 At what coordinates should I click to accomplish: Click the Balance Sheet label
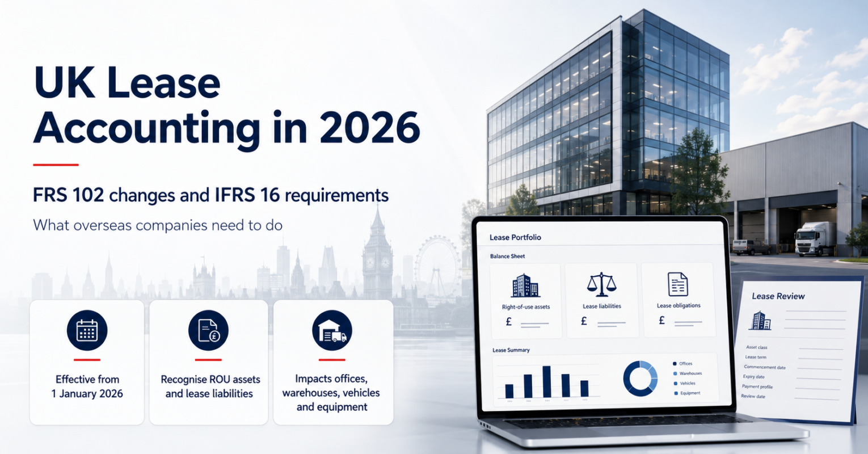(x=507, y=257)
